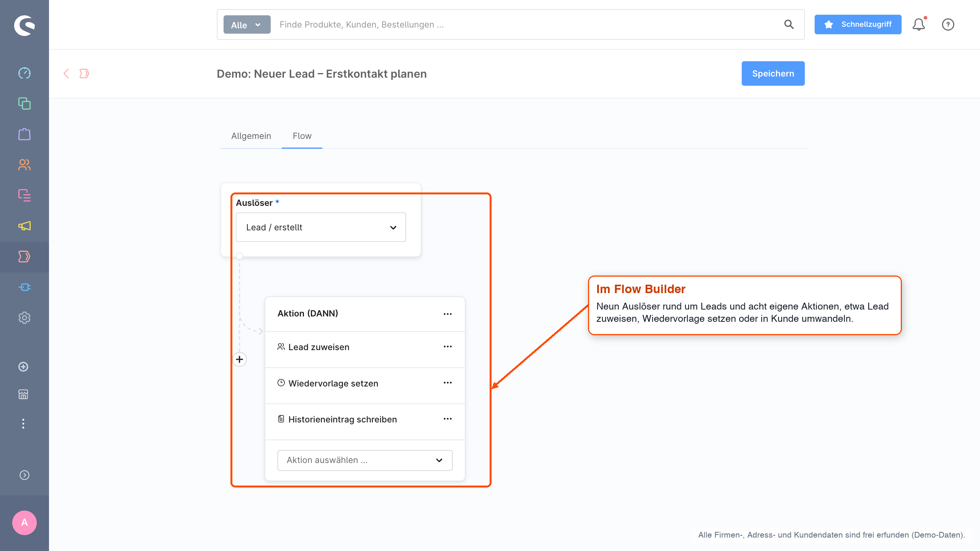Open the Marketing megaphone sidebar icon
The width and height of the screenshot is (980, 551).
24,226
